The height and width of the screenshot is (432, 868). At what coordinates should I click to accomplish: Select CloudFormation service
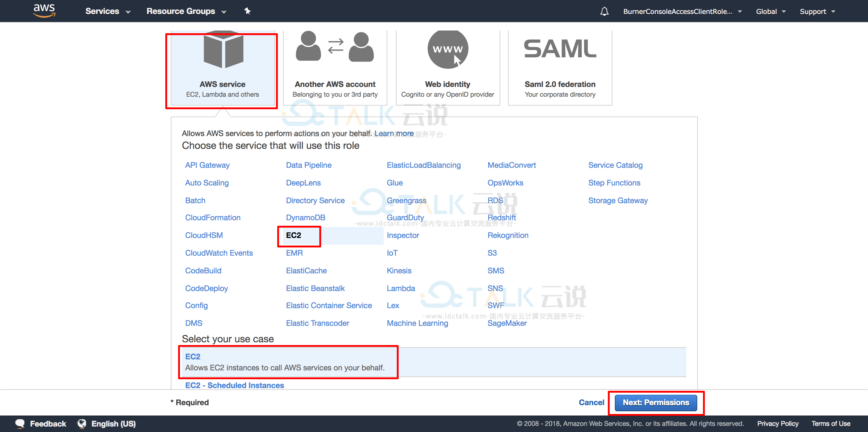[213, 218]
